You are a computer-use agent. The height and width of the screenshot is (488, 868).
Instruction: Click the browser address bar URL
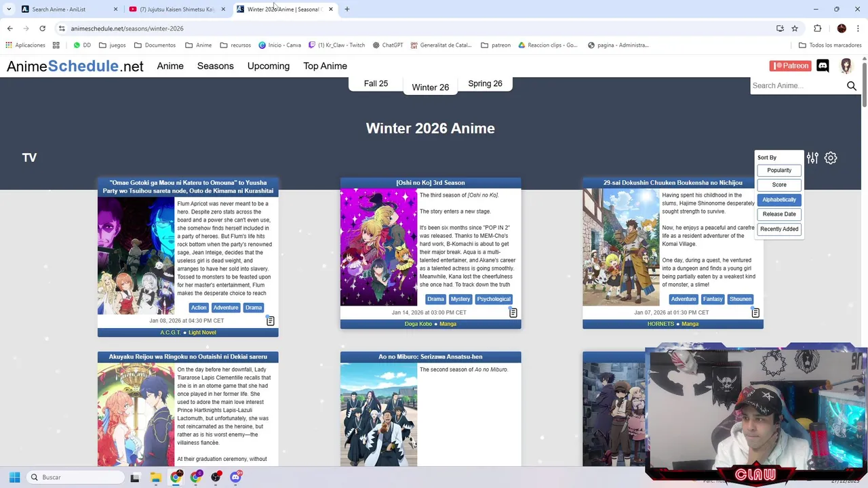(127, 28)
